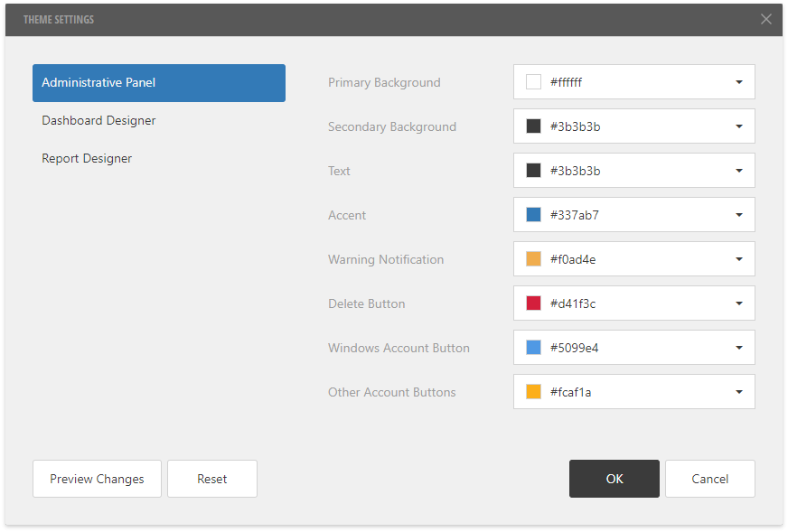Click the Cancel button
Image resolution: width=788 pixels, height=532 pixels.
click(x=709, y=479)
